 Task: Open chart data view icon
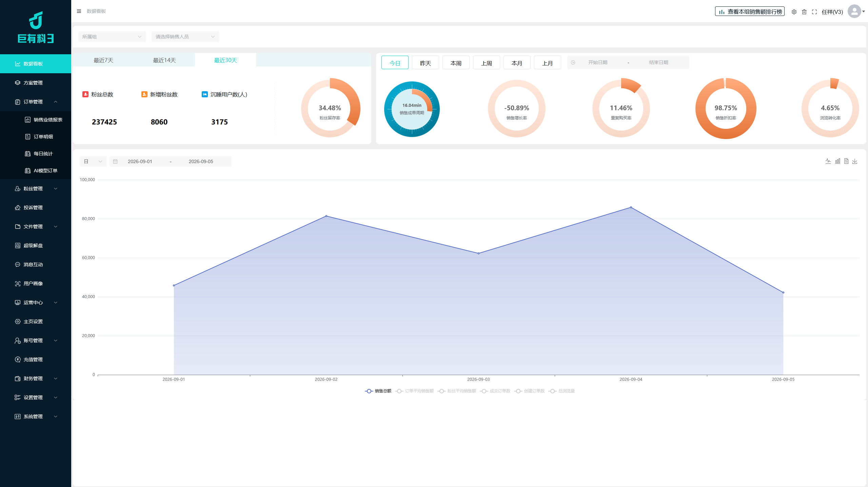[x=846, y=161]
